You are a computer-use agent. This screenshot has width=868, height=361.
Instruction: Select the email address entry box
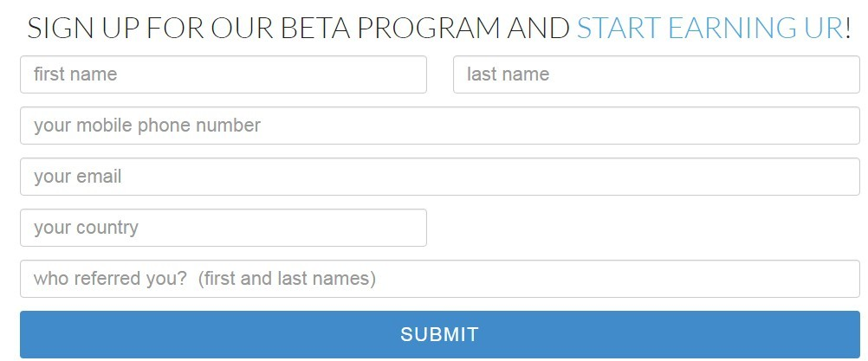coord(439,177)
